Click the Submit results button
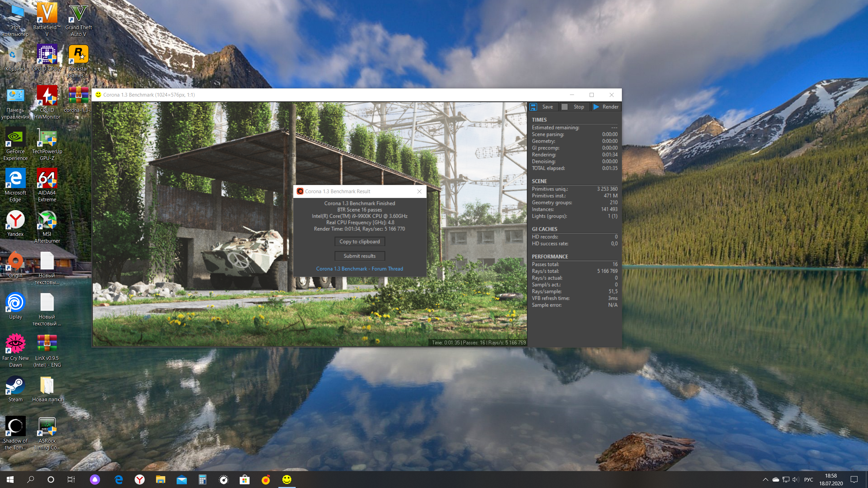 [x=359, y=256]
